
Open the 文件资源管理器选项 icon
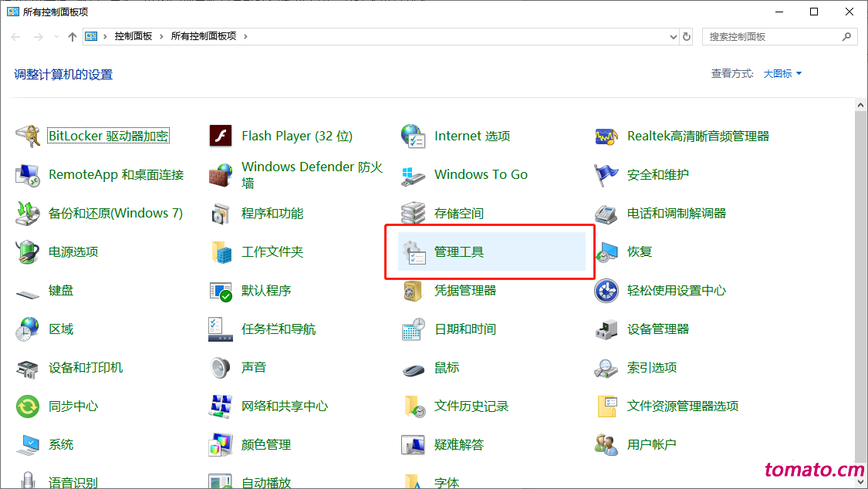606,406
